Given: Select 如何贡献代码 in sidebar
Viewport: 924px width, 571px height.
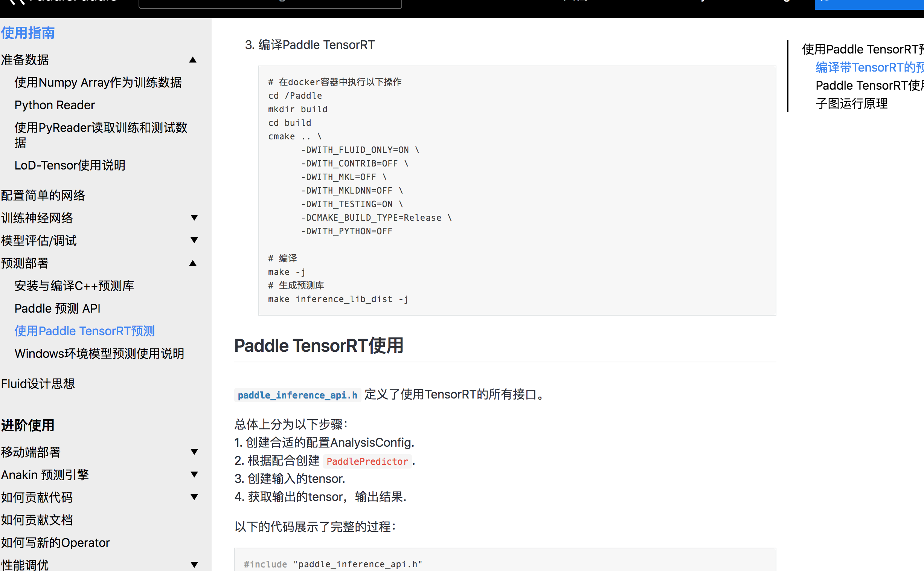Looking at the screenshot, I should pos(37,497).
